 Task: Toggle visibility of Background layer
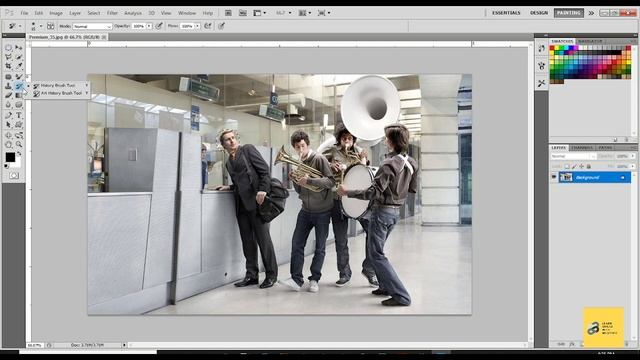coord(554,177)
